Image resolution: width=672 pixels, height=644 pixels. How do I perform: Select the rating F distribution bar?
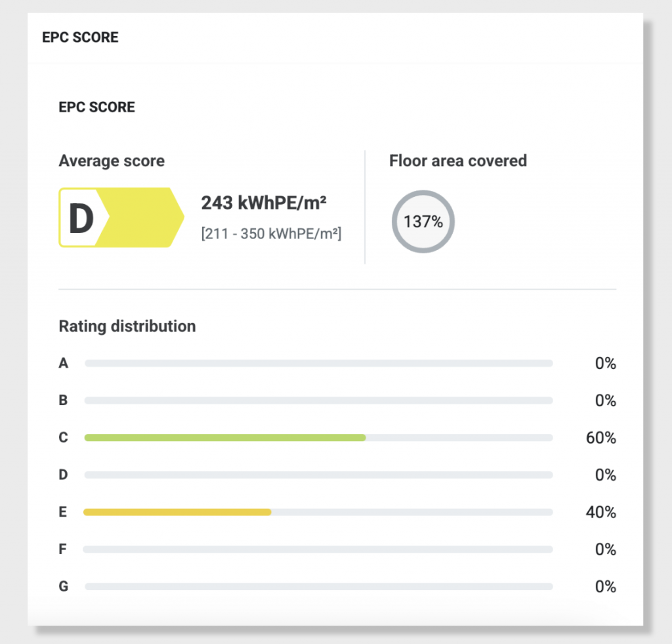tap(318, 549)
